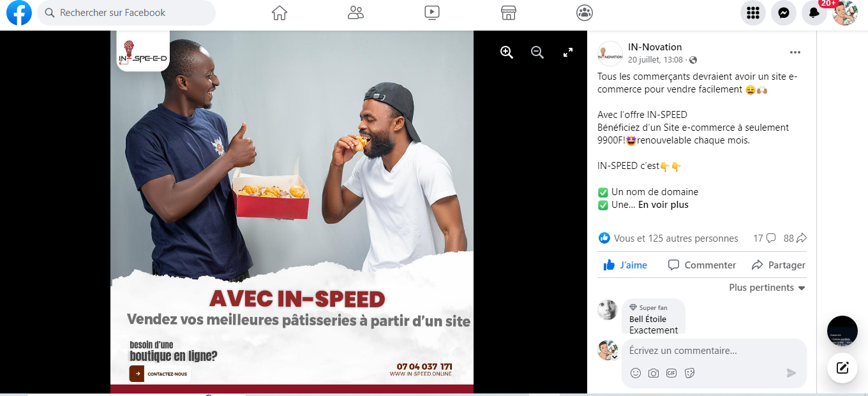Enter fullscreen photo view
868x396 pixels.
[x=568, y=53]
